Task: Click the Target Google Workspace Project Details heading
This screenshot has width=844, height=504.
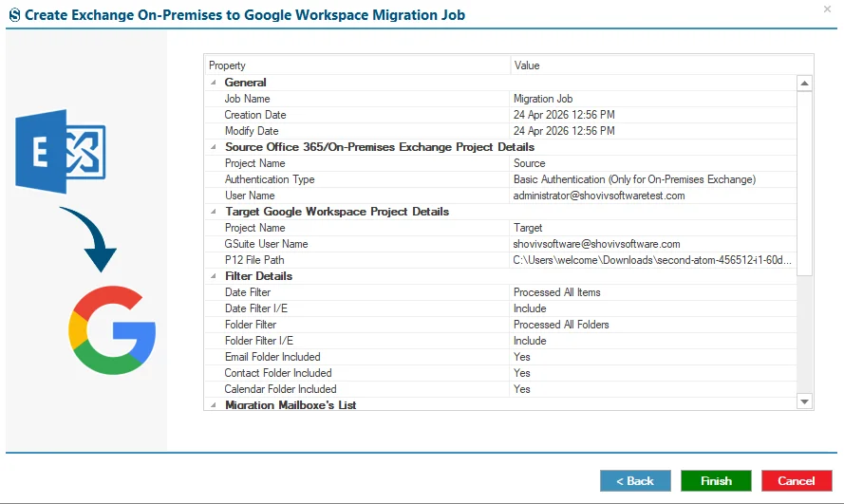Action: coord(337,212)
